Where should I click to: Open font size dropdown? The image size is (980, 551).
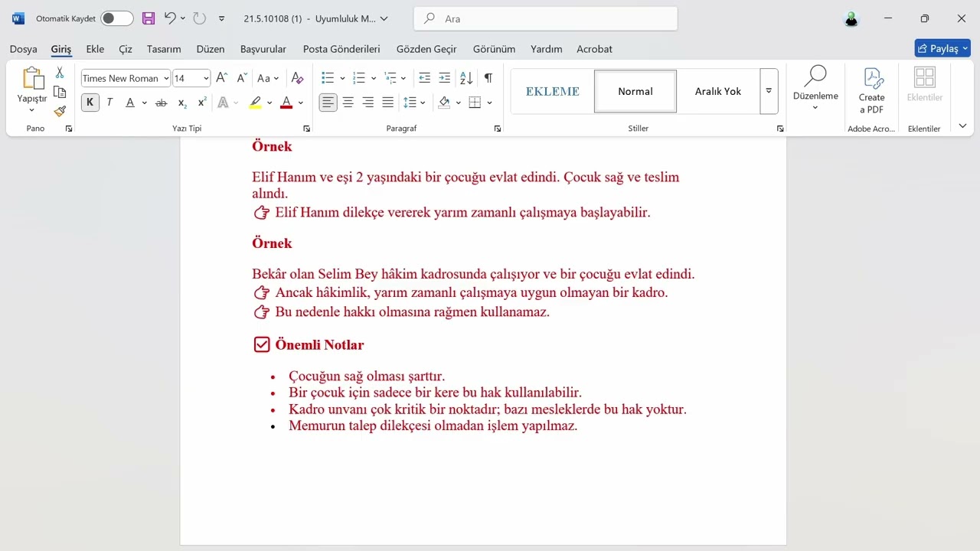pyautogui.click(x=206, y=78)
